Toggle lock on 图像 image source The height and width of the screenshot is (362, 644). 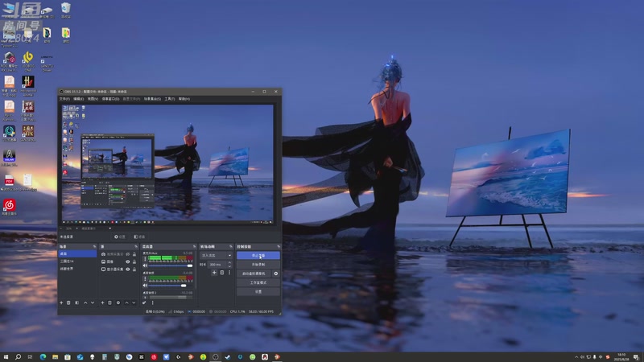pyautogui.click(x=134, y=262)
